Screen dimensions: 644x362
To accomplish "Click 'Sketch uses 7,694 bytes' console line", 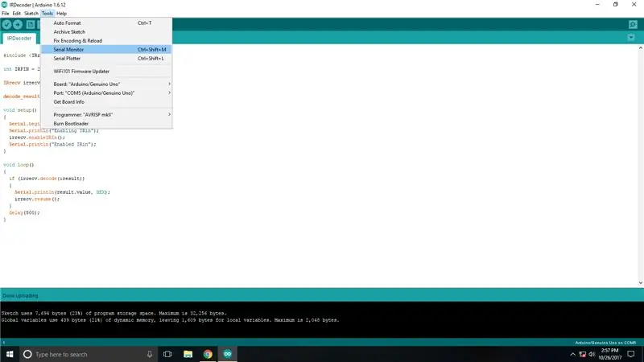I will [x=114, y=313].
